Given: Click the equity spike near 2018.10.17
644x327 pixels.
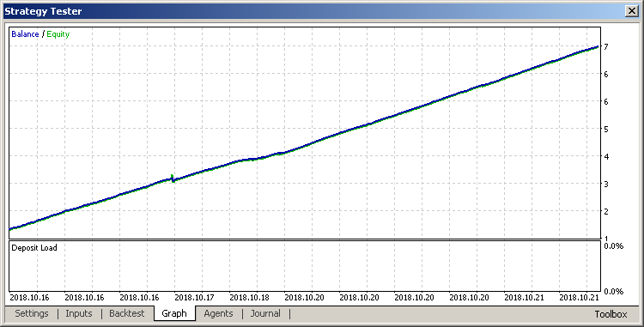Looking at the screenshot, I should point(172,178).
